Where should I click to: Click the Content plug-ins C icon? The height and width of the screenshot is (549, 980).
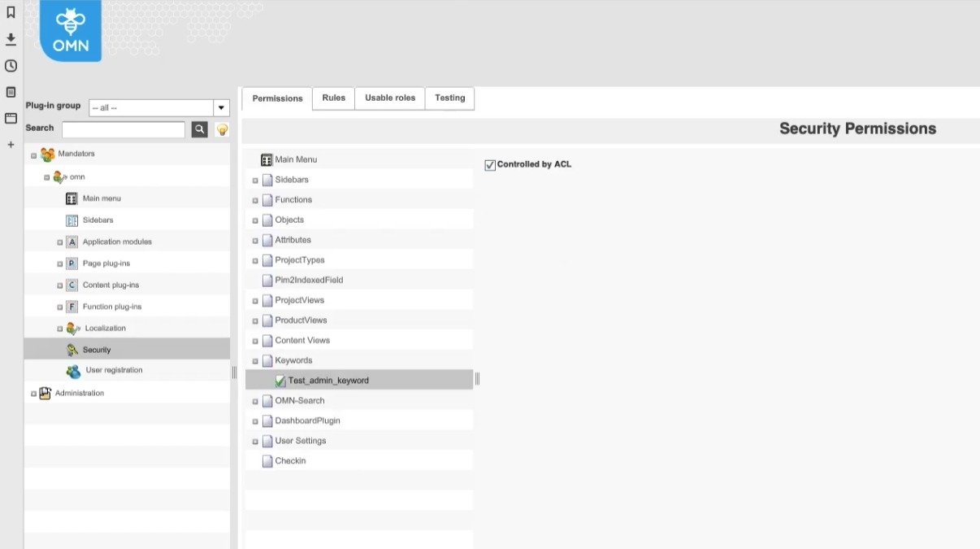tap(72, 285)
